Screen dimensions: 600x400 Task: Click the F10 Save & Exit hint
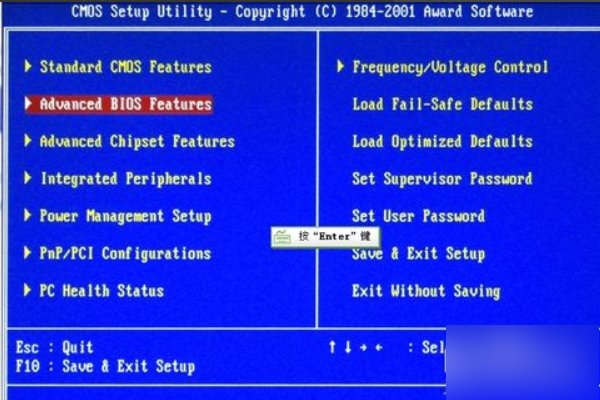105,366
